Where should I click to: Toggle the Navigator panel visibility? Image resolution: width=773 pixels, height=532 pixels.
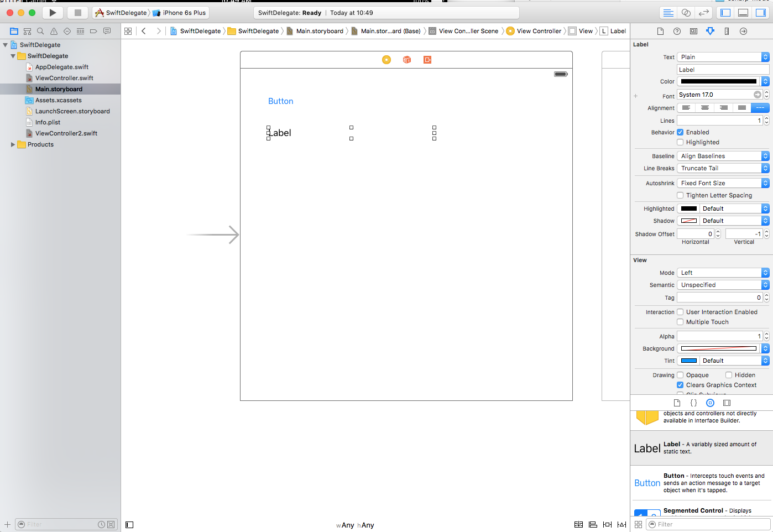[x=725, y=13]
